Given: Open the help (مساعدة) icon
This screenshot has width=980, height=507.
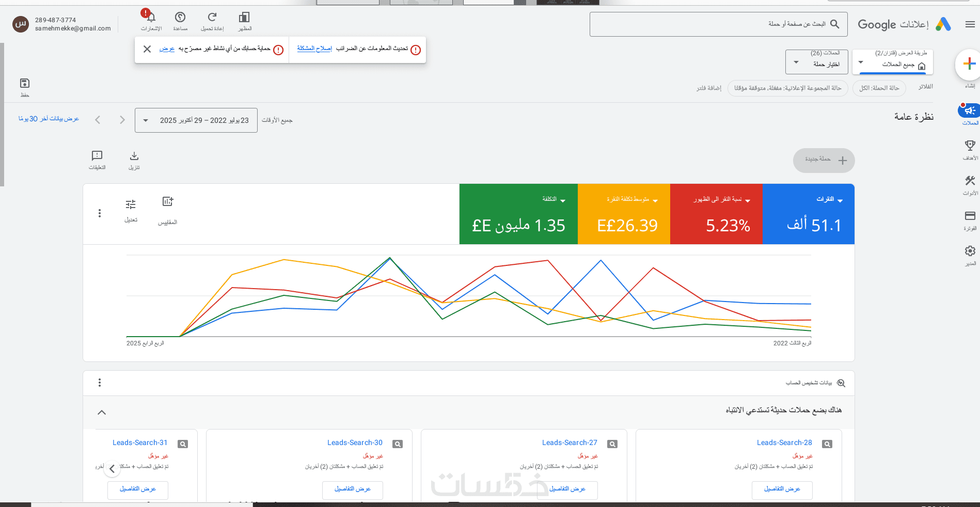Looking at the screenshot, I should 180,18.
